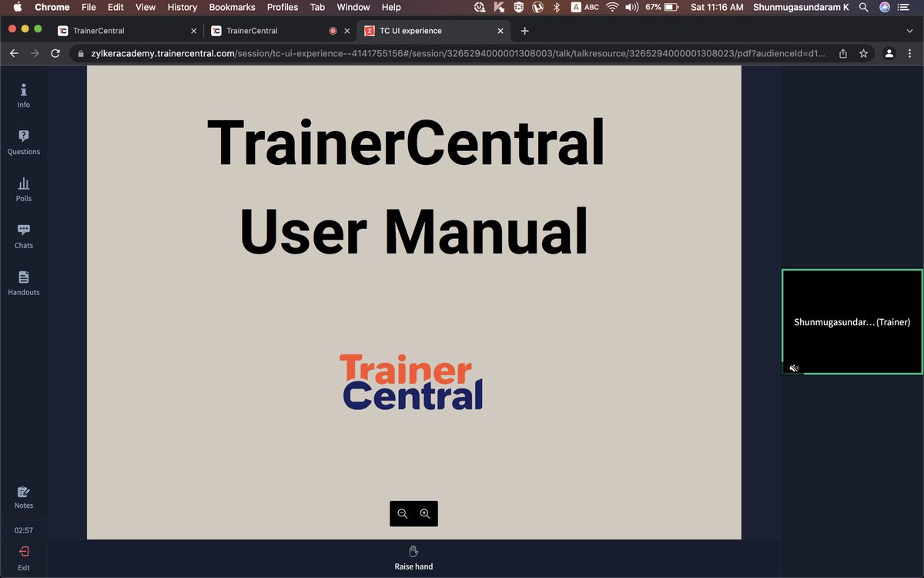Click the session timer 02:57

pyautogui.click(x=24, y=530)
